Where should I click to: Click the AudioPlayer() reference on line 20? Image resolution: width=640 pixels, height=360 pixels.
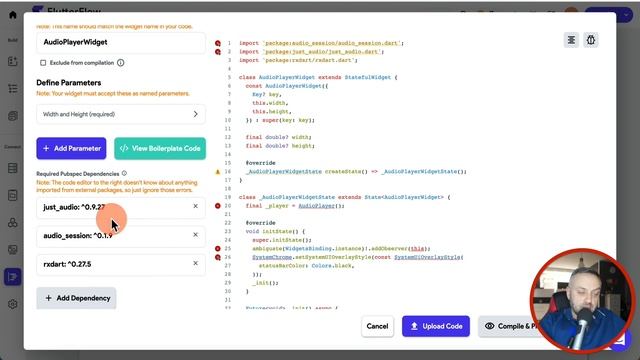[x=320, y=206]
